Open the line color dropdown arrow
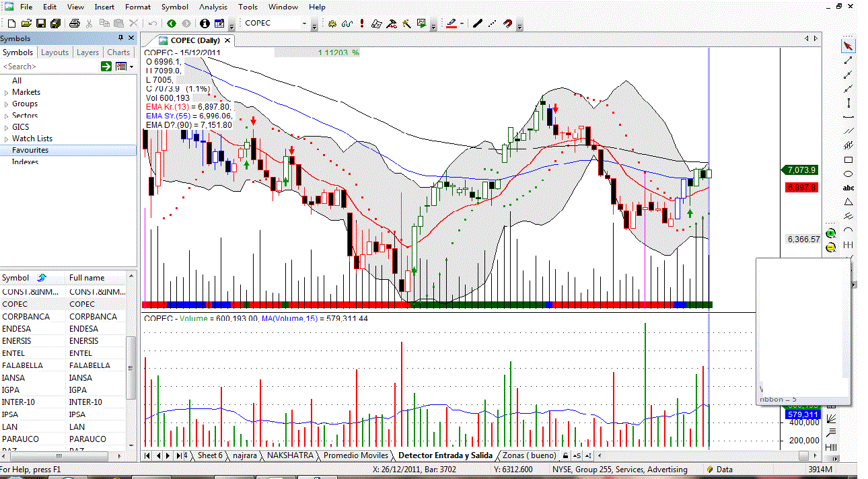The height and width of the screenshot is (479, 868). pyautogui.click(x=462, y=23)
